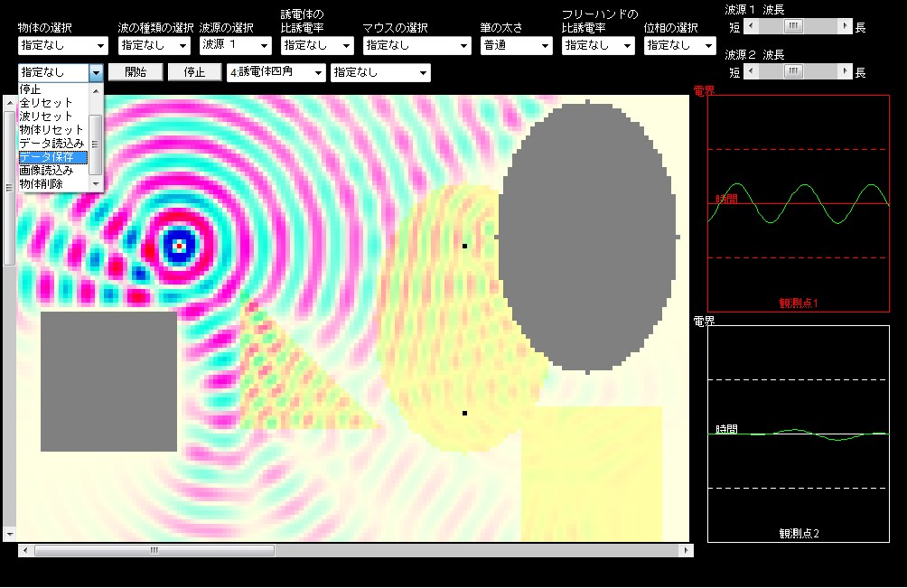Select 物体リセット in the open list
The image size is (907, 588).
pos(53,129)
